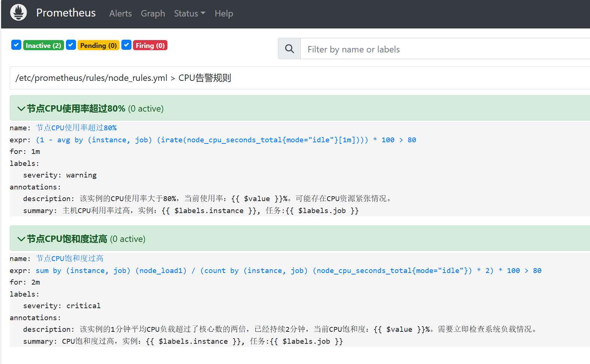Click the magnifier search icon
Viewport: 590px width, 364px height.
[289, 49]
